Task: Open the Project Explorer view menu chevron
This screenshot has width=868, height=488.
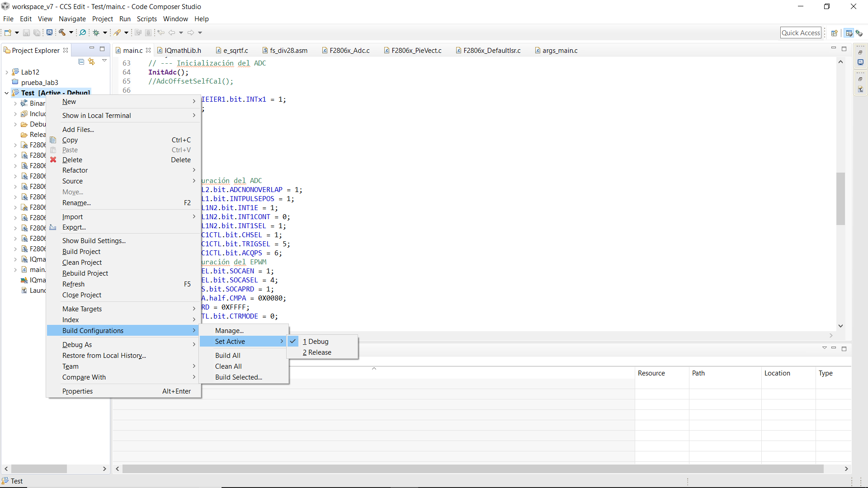Action: pyautogui.click(x=104, y=61)
